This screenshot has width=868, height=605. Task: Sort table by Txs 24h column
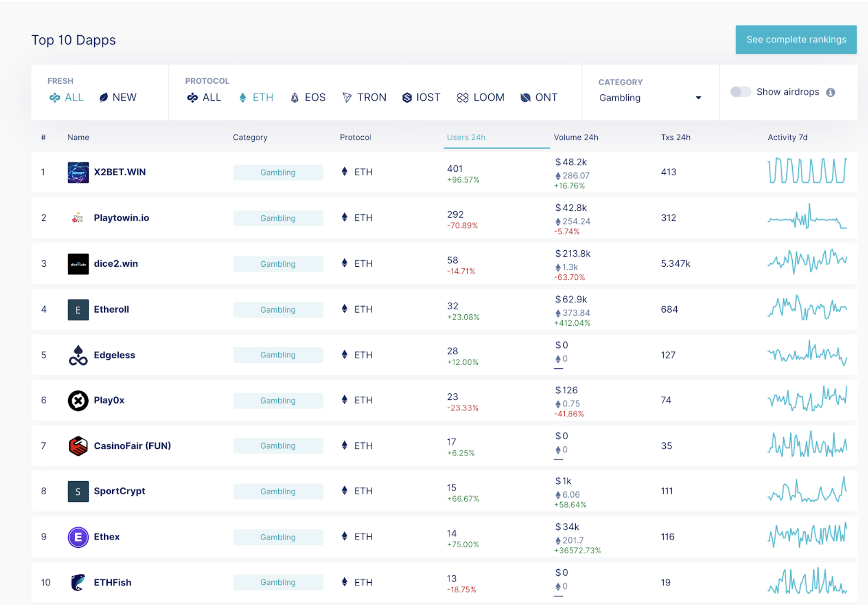(675, 138)
